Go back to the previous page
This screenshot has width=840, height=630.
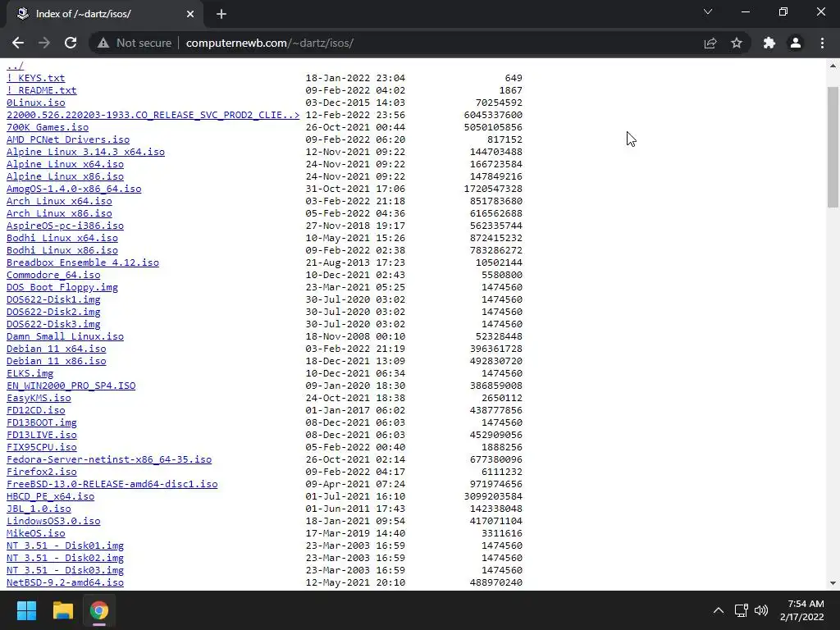click(18, 43)
